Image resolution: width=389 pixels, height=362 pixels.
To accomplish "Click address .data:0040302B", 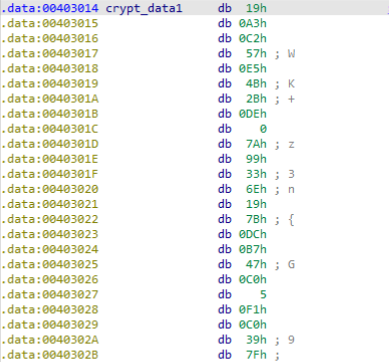I will point(50,355).
